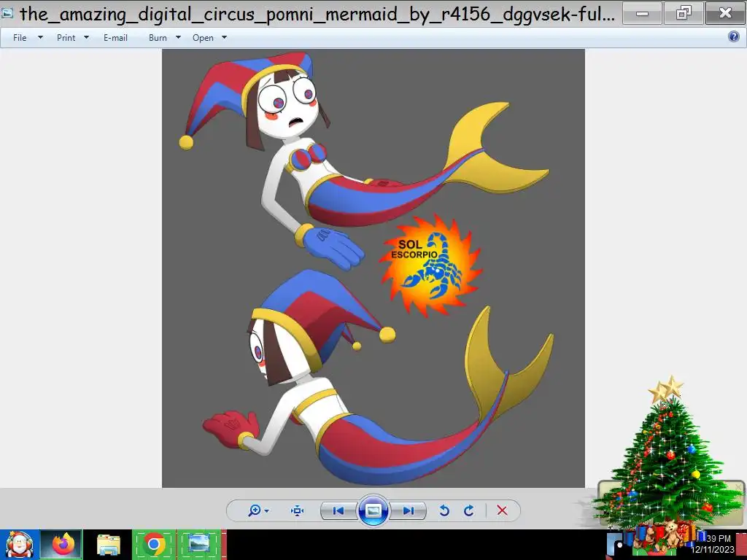Expand the zoom slider dropdown arrow
The image size is (747, 560).
pos(267,511)
